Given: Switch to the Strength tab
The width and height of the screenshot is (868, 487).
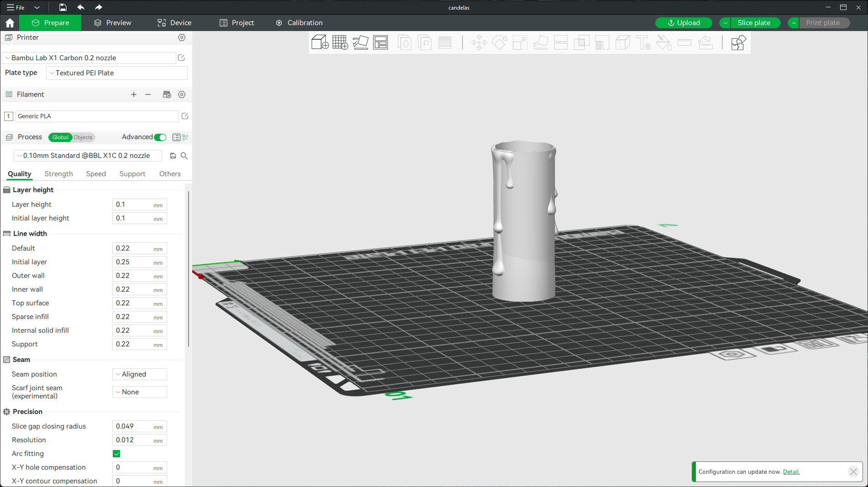Looking at the screenshot, I should tap(59, 174).
